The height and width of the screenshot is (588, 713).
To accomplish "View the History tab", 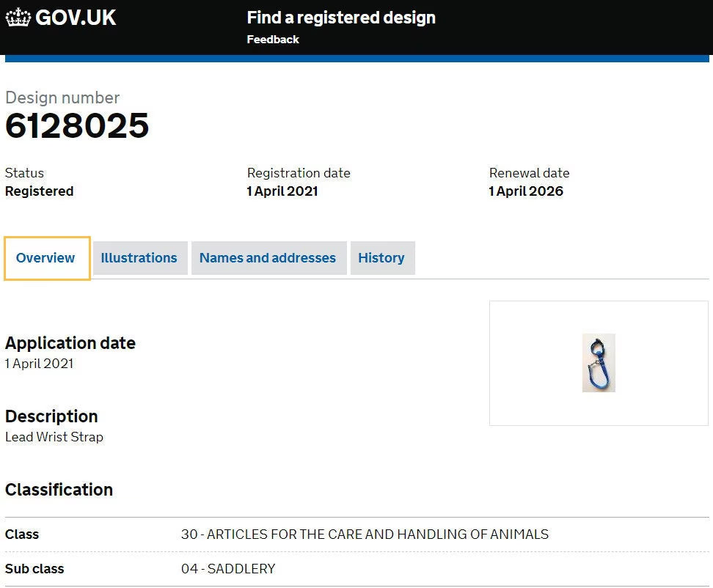I will pos(381,258).
